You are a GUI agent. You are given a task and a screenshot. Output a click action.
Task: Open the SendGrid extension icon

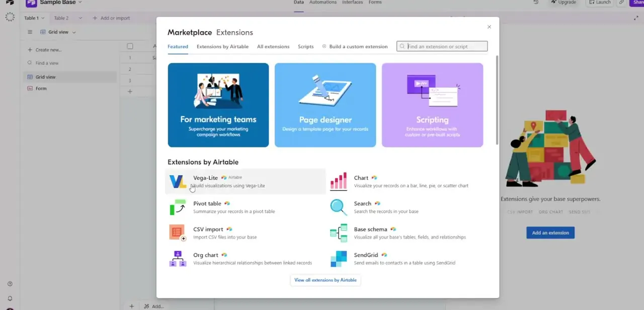click(x=339, y=259)
